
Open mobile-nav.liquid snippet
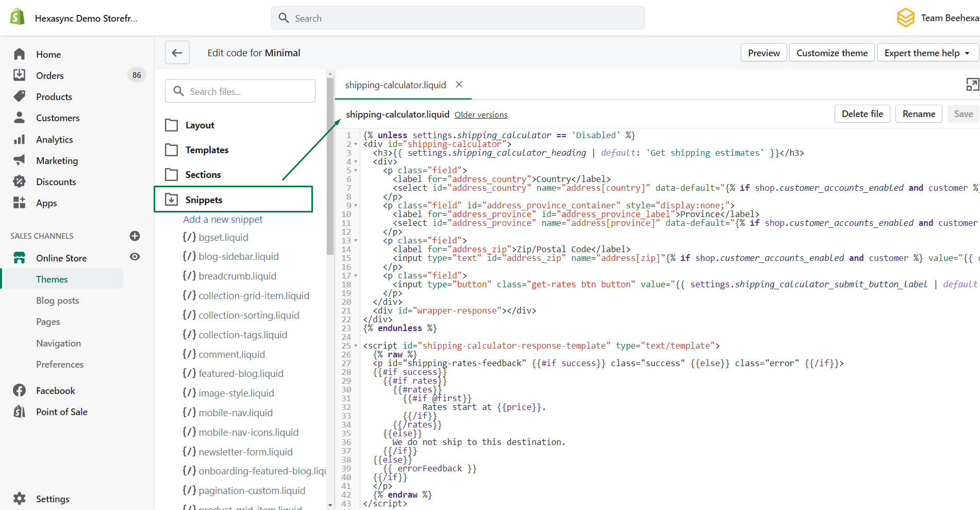coord(227,413)
